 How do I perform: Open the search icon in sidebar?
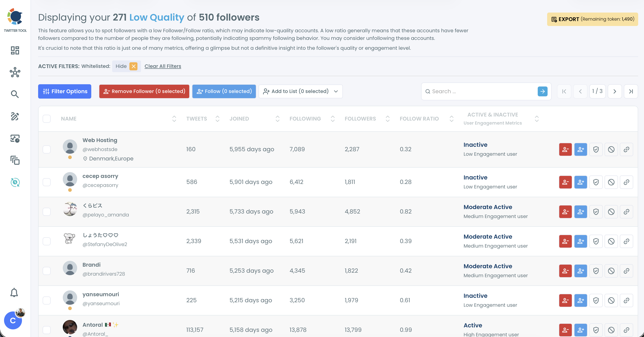click(15, 94)
